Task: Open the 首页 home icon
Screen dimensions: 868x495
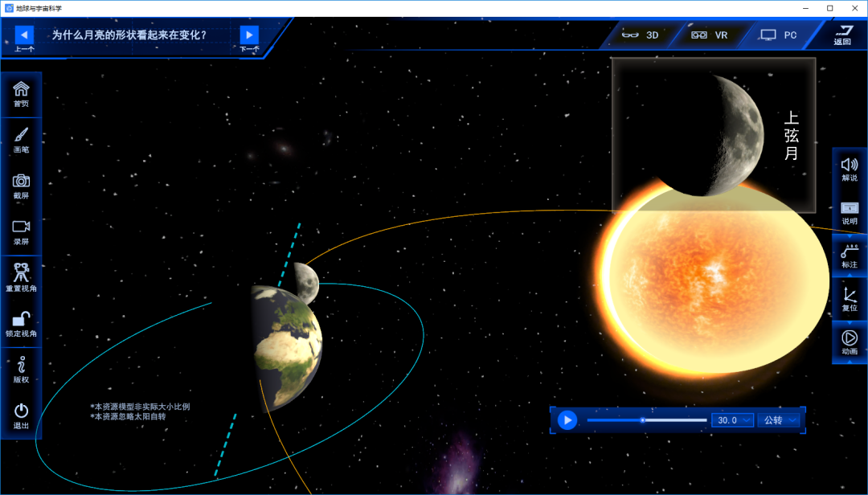Action: click(21, 94)
